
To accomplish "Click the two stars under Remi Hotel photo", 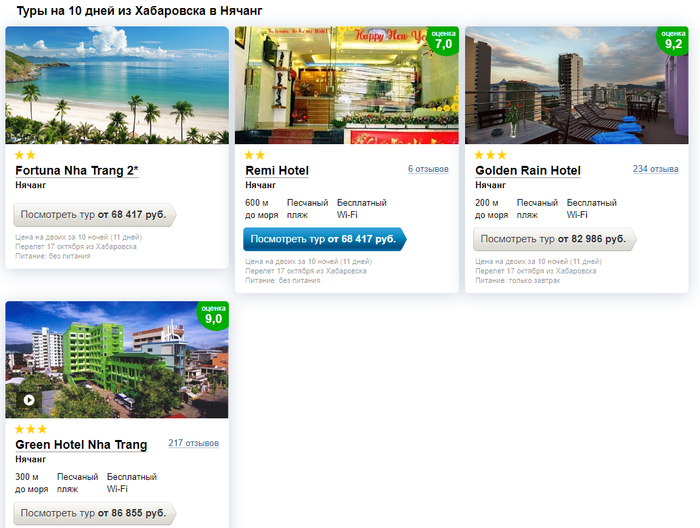I will pos(255,155).
